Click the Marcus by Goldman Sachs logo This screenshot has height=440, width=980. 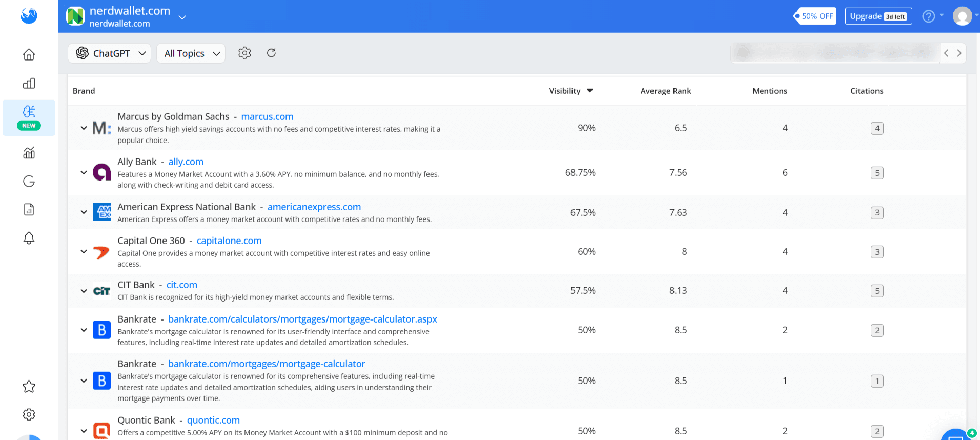[101, 128]
